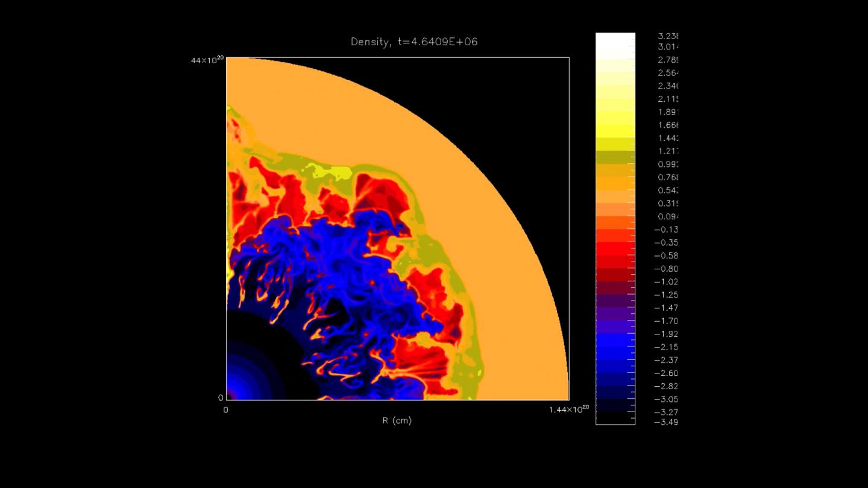Click the "R (cm)" axis label

pyautogui.click(x=396, y=421)
